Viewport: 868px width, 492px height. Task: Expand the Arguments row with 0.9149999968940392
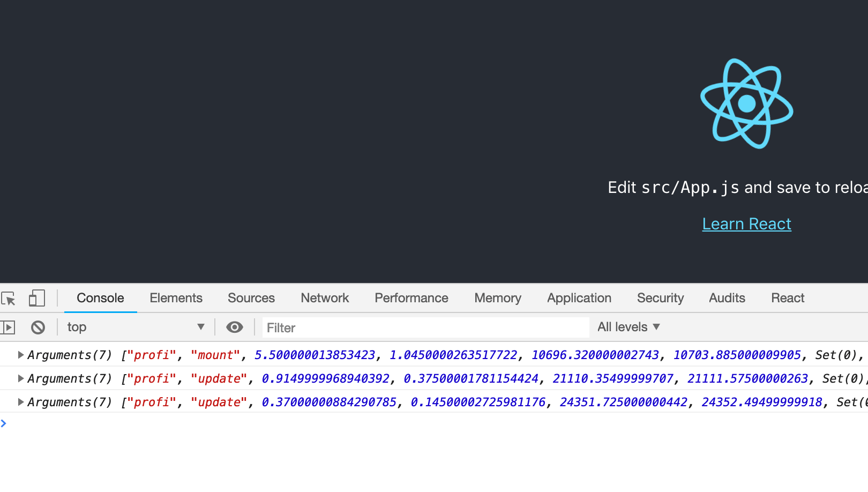pyautogui.click(x=20, y=378)
